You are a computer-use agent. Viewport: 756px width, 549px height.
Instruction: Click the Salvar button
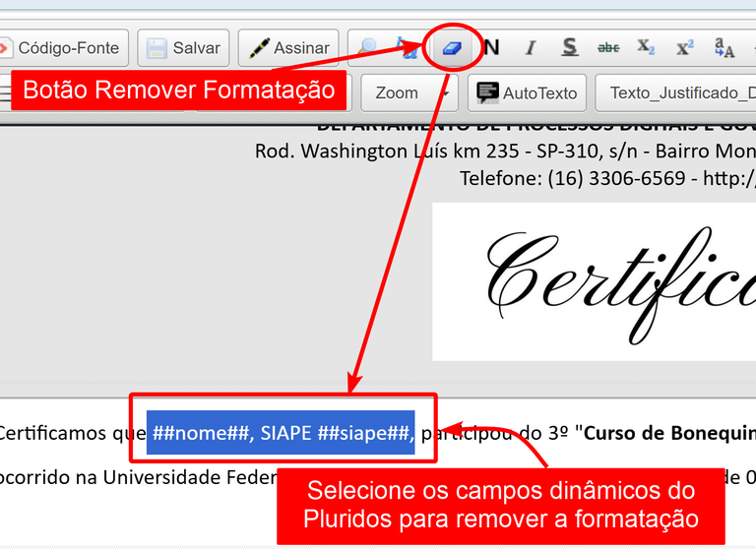183,48
